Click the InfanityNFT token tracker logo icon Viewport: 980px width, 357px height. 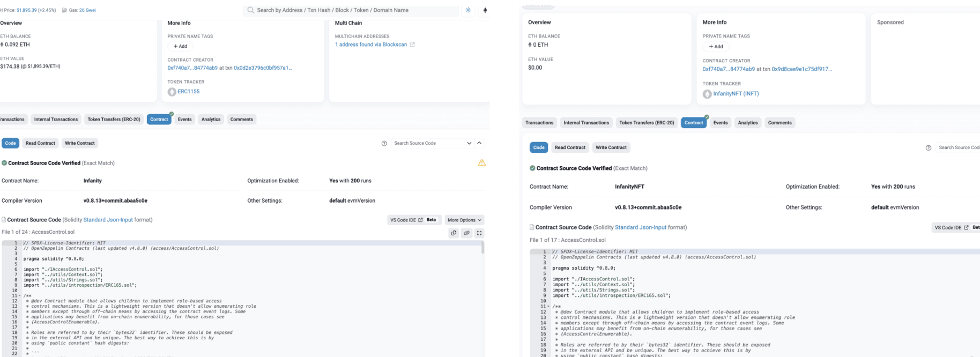coord(707,94)
